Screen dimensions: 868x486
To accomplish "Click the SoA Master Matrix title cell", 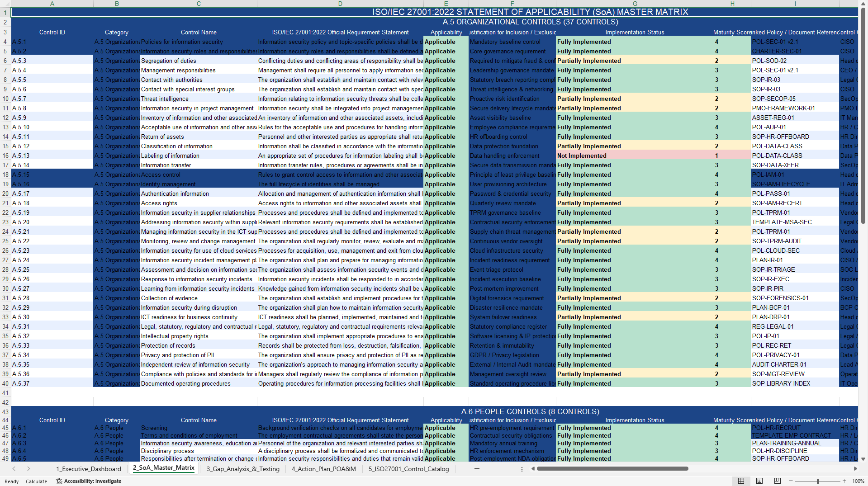I will pyautogui.click(x=530, y=12).
